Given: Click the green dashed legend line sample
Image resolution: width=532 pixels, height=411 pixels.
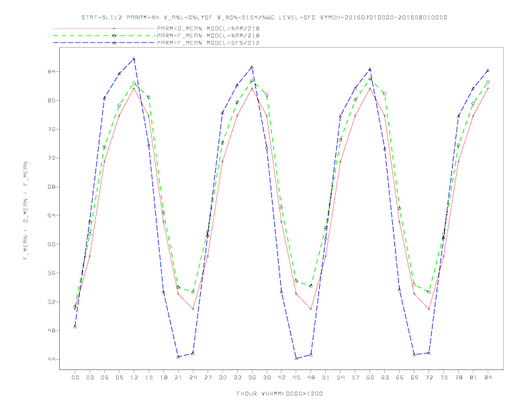Looking at the screenshot, I should pyautogui.click(x=104, y=36).
